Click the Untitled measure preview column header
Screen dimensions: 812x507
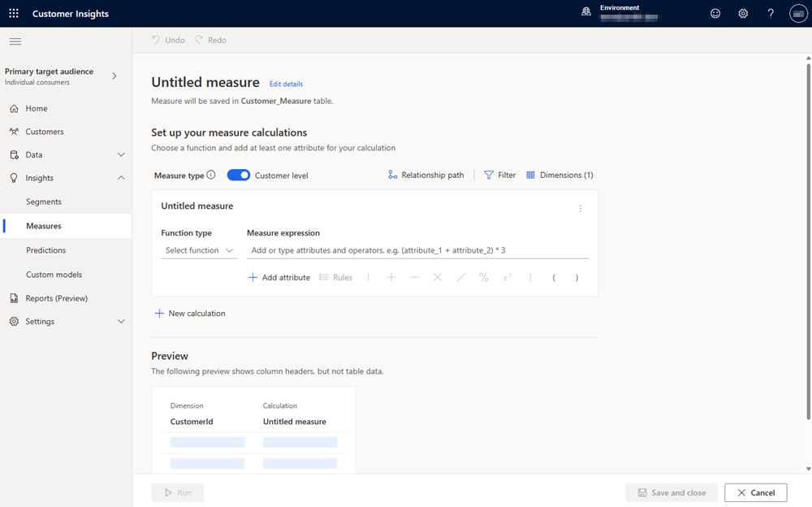295,422
